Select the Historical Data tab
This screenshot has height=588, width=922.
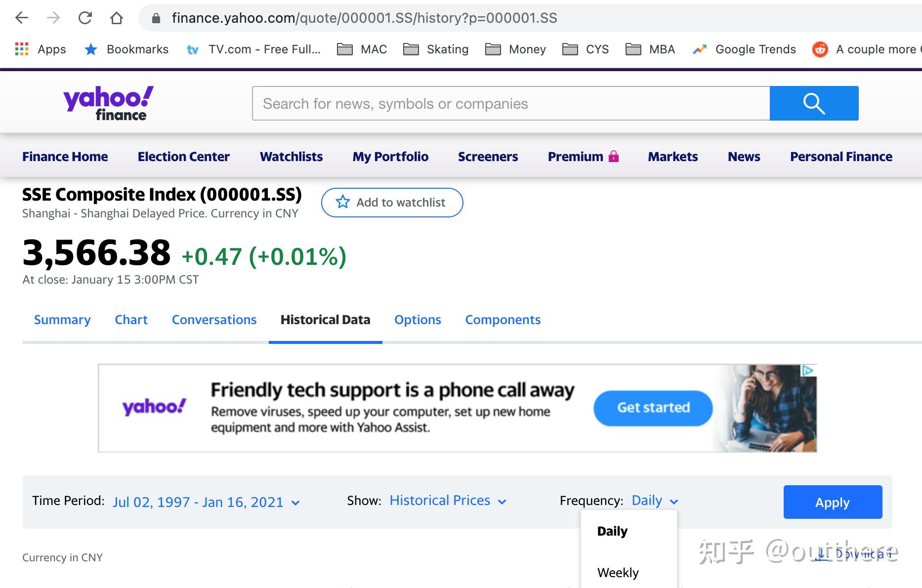click(325, 320)
